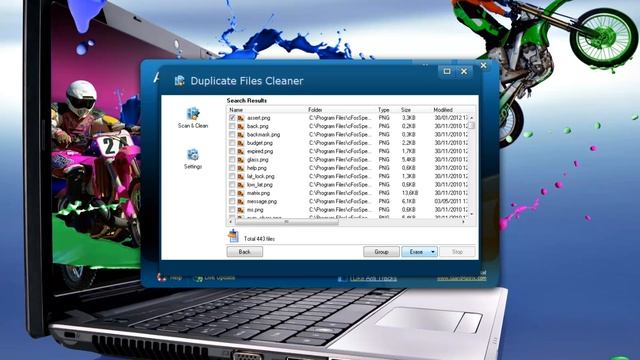Screen dimensions: 640x360
Task: Open the Scan & Clean section
Action: [193, 118]
